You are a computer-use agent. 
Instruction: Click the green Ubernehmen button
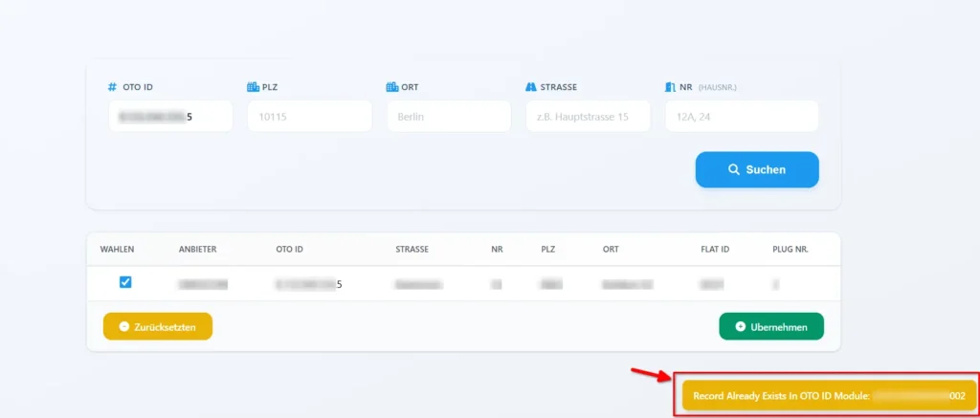point(771,327)
